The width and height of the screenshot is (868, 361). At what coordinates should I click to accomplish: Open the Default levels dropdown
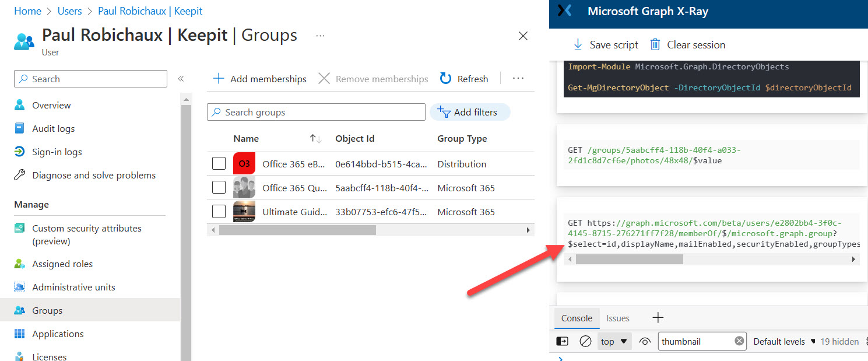pyautogui.click(x=783, y=342)
